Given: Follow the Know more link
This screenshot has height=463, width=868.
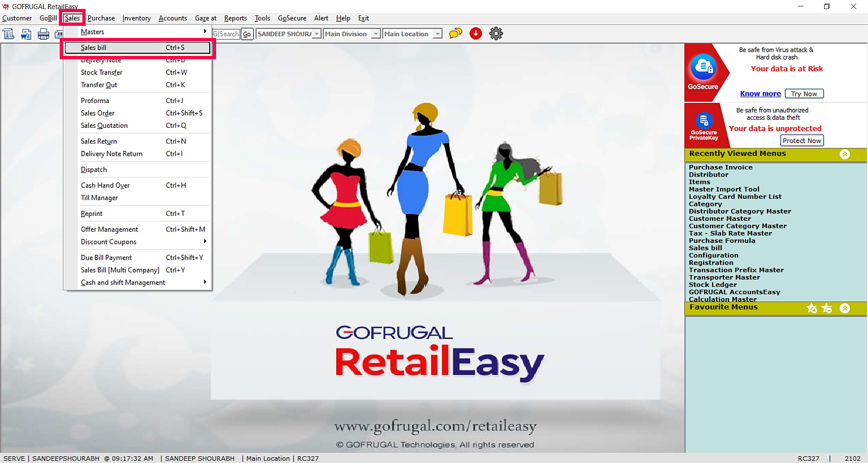Looking at the screenshot, I should (760, 94).
